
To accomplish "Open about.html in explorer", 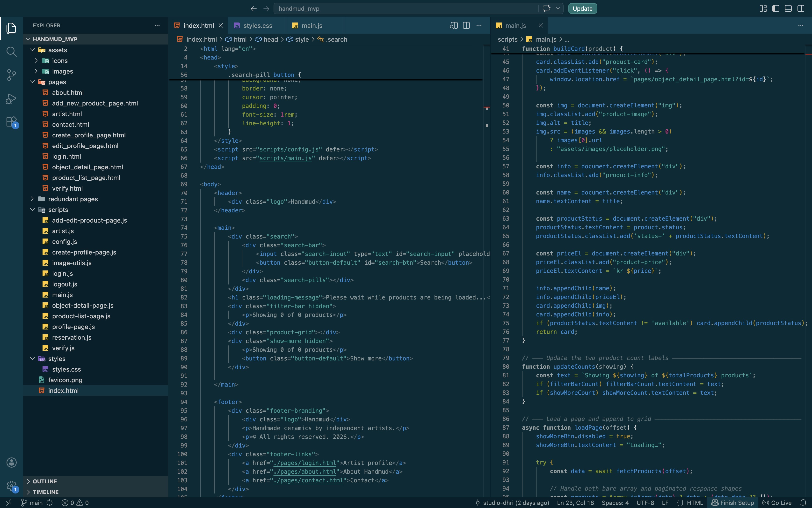I will pyautogui.click(x=68, y=92).
